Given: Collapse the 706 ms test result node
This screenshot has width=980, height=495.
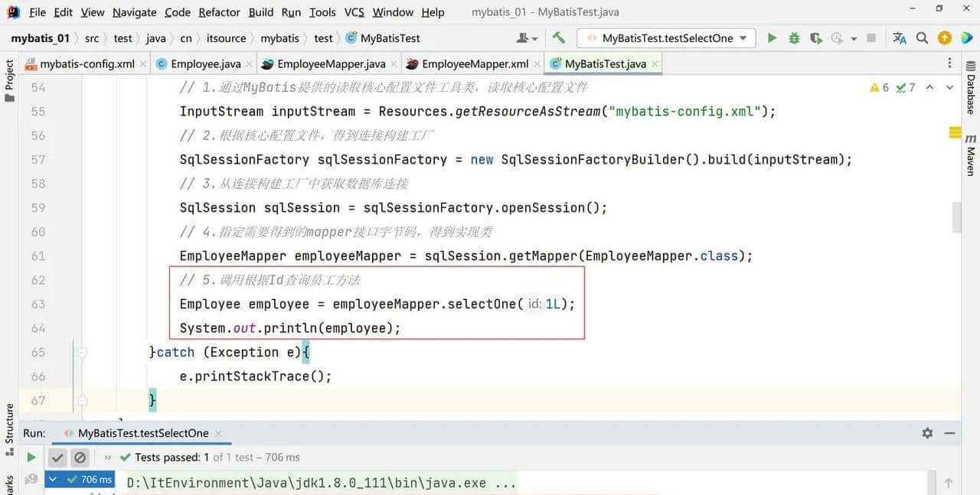Looking at the screenshot, I should click(53, 480).
